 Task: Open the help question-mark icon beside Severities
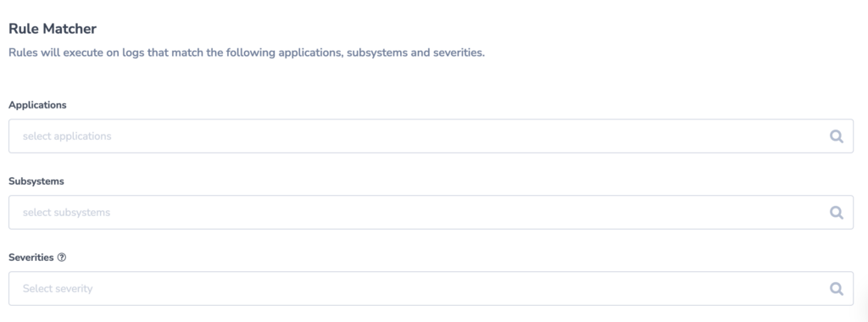61,258
